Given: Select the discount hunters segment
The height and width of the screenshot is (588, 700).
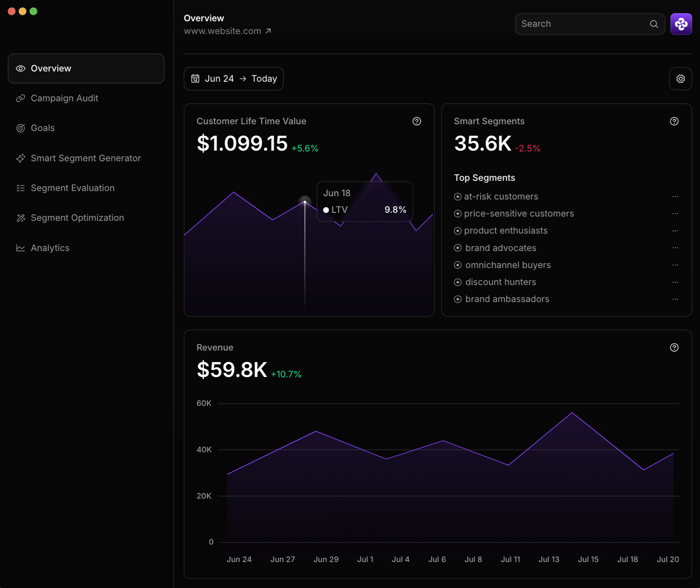Looking at the screenshot, I should pos(495,282).
